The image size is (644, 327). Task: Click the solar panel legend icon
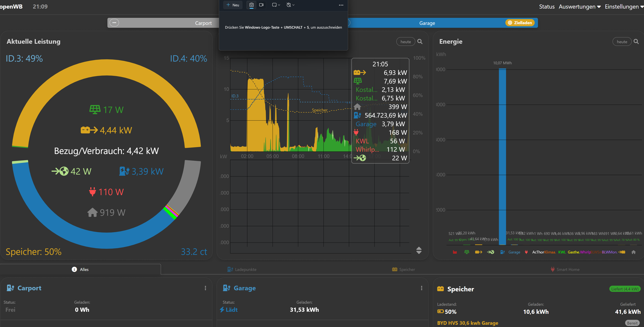pyautogui.click(x=467, y=252)
